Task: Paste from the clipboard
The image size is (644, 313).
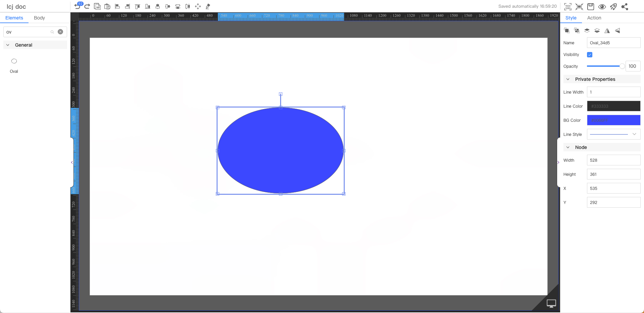Action: pos(107,6)
